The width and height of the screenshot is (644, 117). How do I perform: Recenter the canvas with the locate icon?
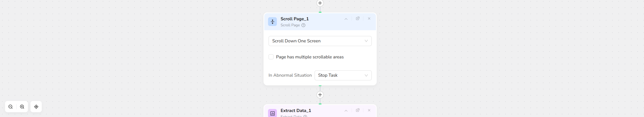point(36,107)
